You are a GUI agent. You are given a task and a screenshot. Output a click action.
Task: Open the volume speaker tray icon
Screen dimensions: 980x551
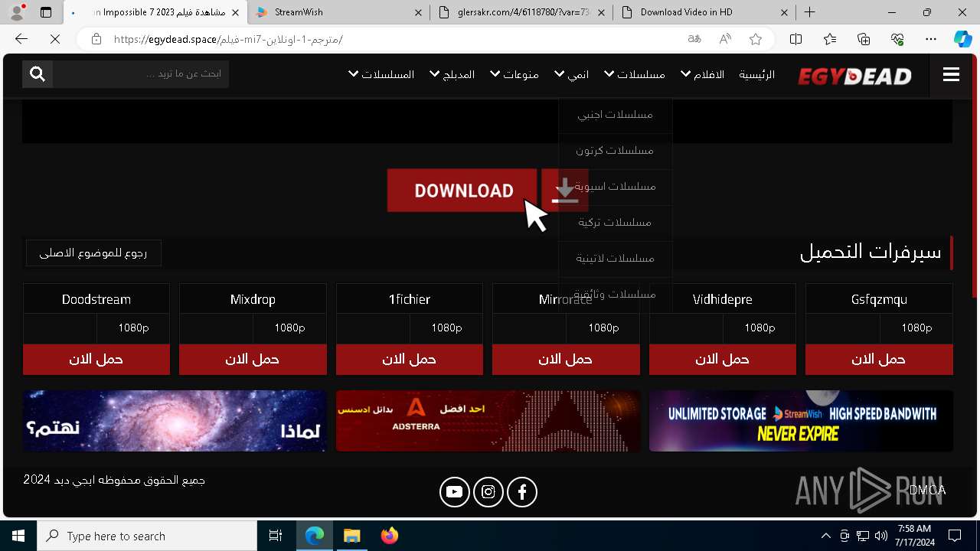click(880, 536)
